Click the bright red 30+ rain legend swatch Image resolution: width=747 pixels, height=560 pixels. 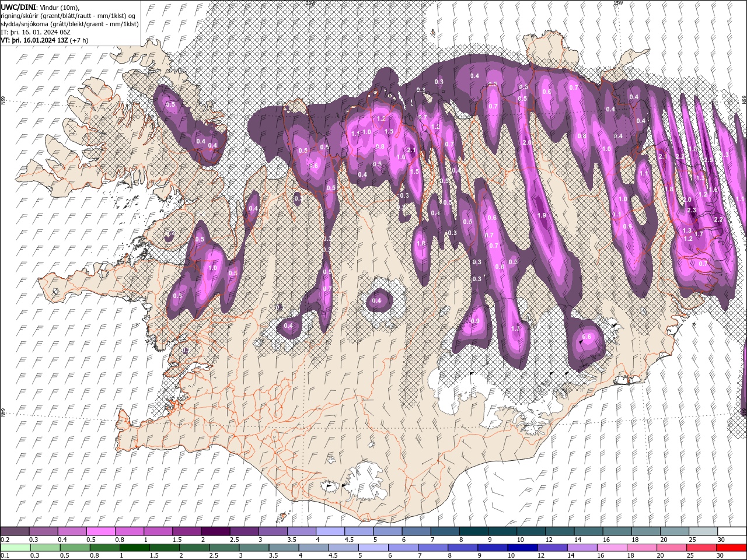click(731, 547)
